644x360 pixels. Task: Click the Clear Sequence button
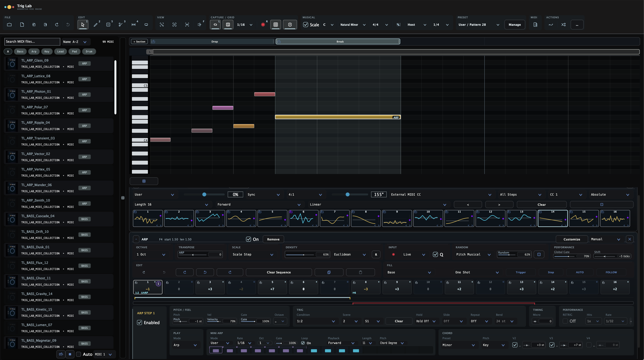[x=279, y=272]
